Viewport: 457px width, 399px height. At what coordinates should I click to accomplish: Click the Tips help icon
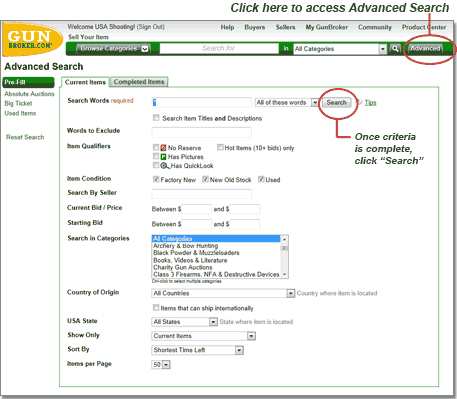click(x=359, y=102)
